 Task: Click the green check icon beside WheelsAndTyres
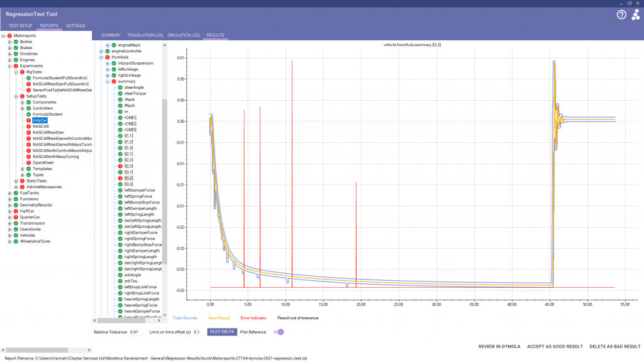pos(16,242)
